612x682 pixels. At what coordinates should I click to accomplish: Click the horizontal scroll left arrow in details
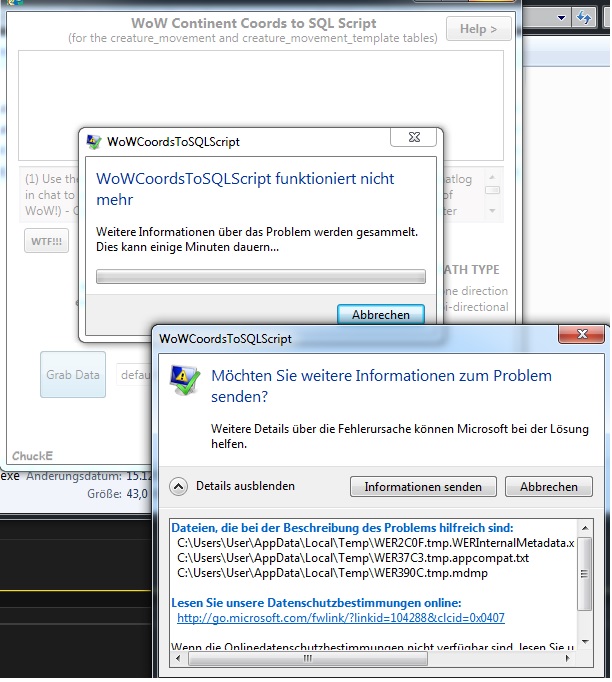point(178,659)
